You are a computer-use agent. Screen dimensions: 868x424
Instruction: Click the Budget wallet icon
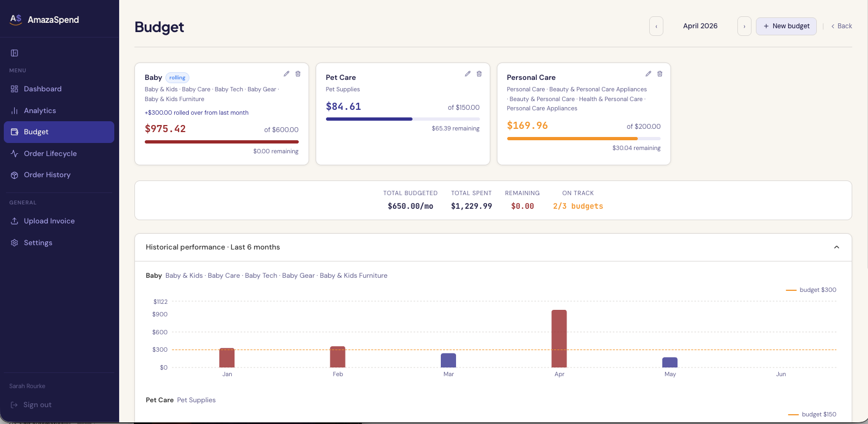pyautogui.click(x=15, y=132)
